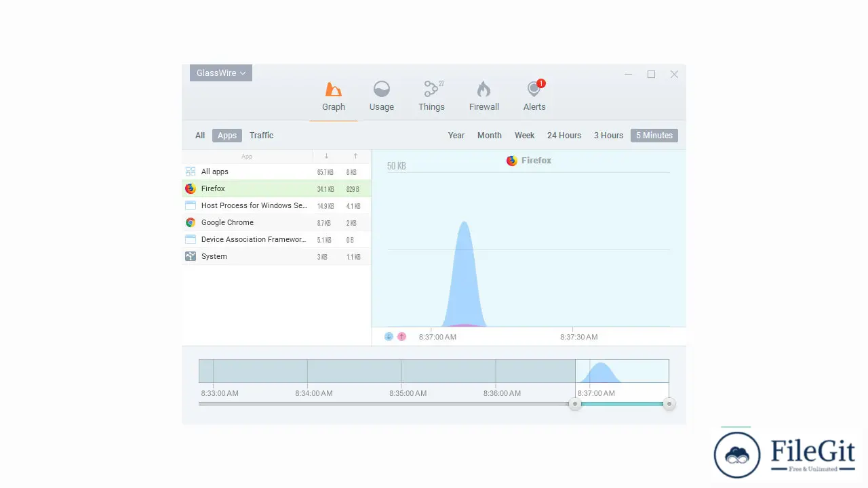868x488 pixels.
Task: Click the Google Chrome icon
Action: point(191,223)
